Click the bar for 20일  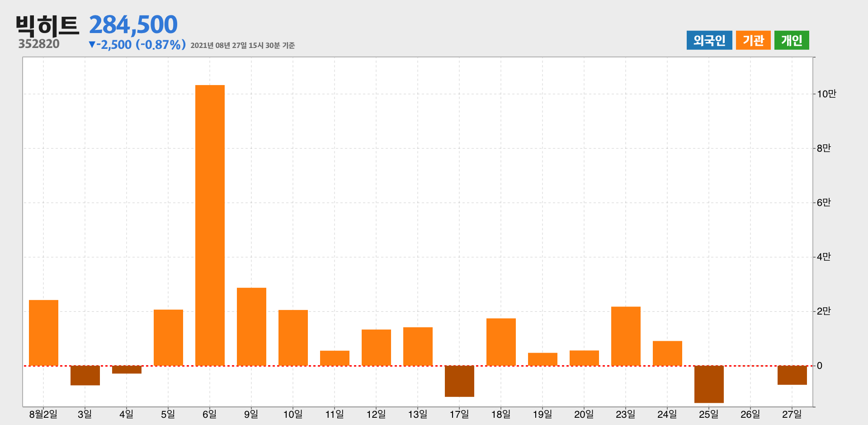[584, 358]
